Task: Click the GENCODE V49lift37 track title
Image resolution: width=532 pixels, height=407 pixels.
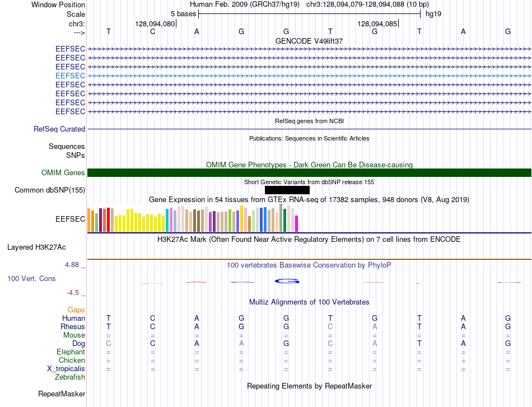Action: (309, 41)
